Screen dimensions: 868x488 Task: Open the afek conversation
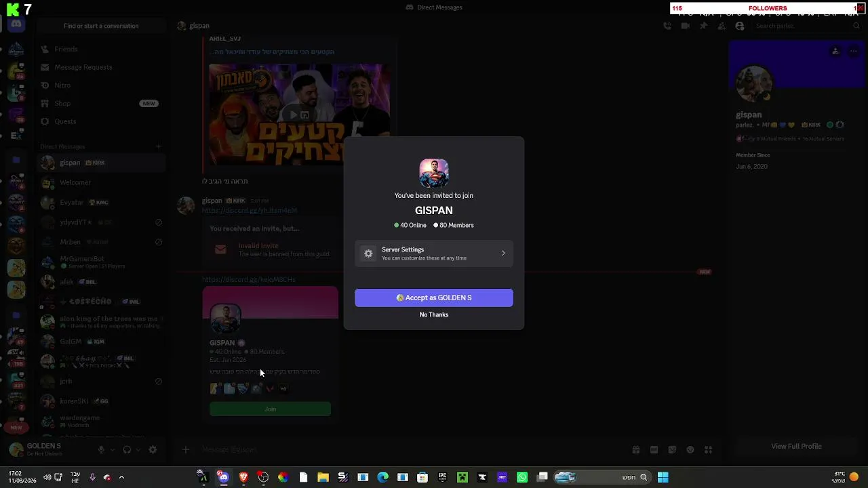point(102,281)
